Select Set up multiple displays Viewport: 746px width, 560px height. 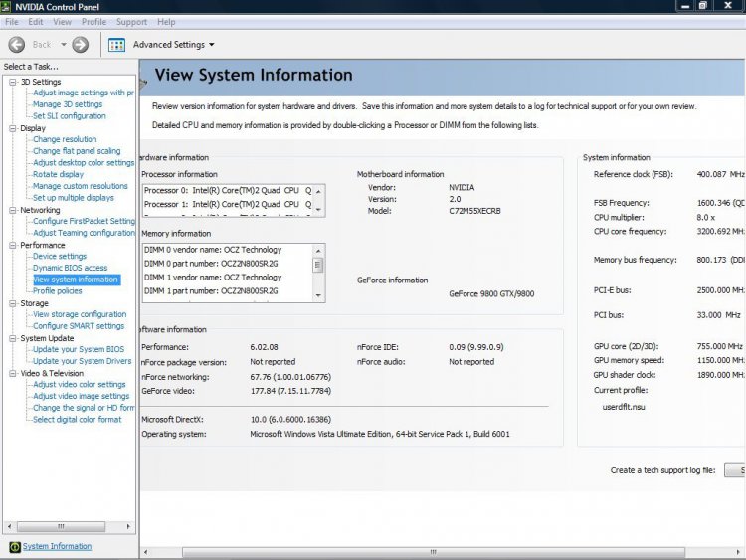(x=74, y=198)
